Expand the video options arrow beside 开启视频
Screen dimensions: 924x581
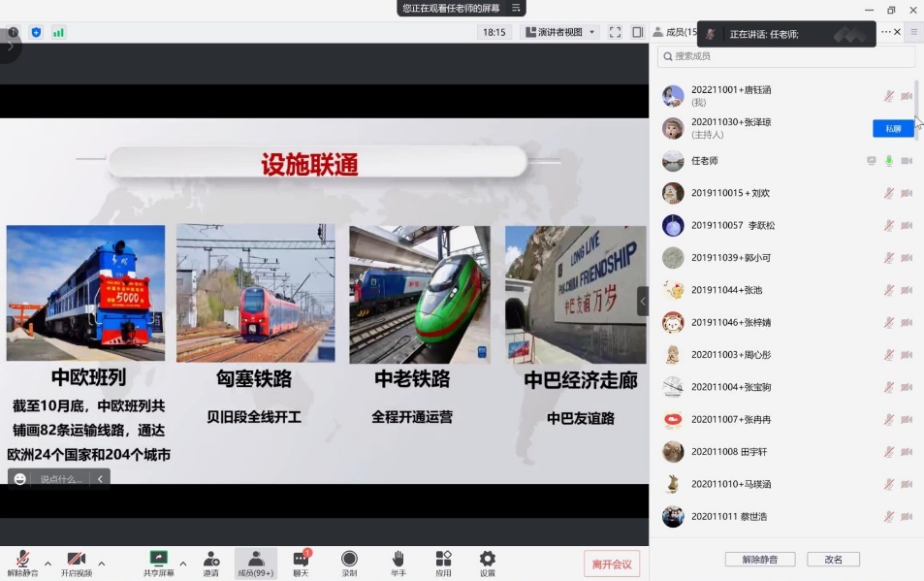pyautogui.click(x=102, y=563)
